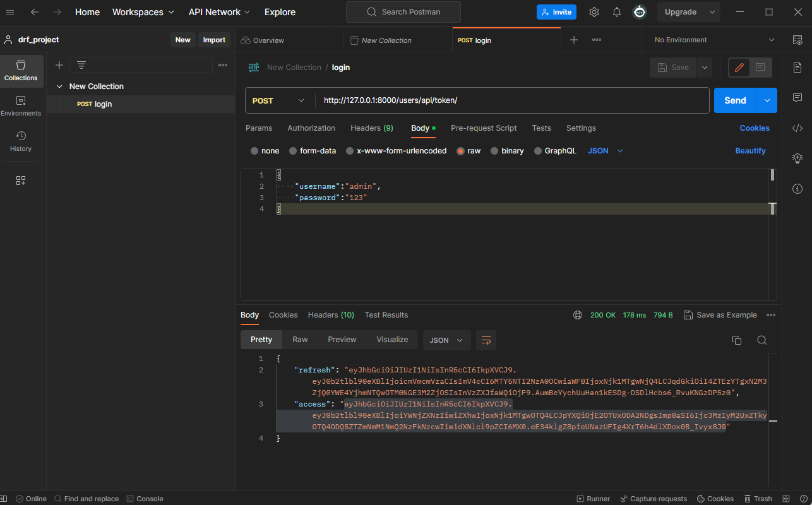The height and width of the screenshot is (505, 812).
Task: Change HTTP method from POST
Action: coord(279,100)
